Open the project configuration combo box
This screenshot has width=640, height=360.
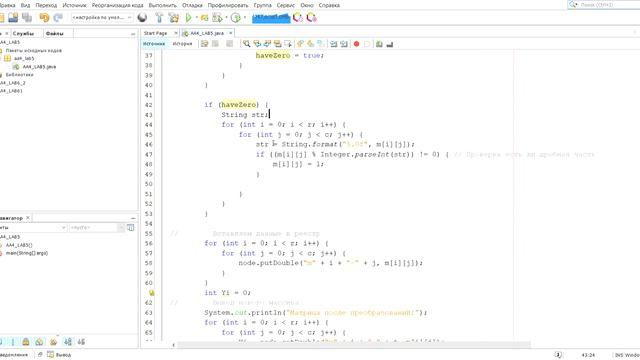coord(102,18)
